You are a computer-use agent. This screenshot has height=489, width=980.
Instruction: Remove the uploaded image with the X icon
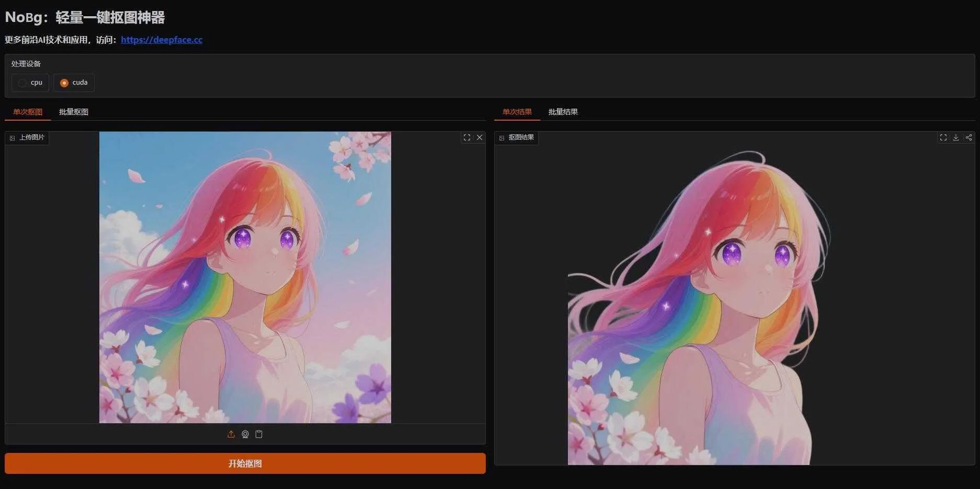480,137
